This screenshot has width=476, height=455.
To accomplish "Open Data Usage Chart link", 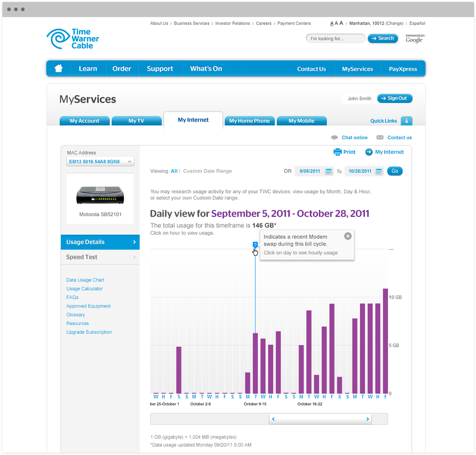I will [85, 280].
